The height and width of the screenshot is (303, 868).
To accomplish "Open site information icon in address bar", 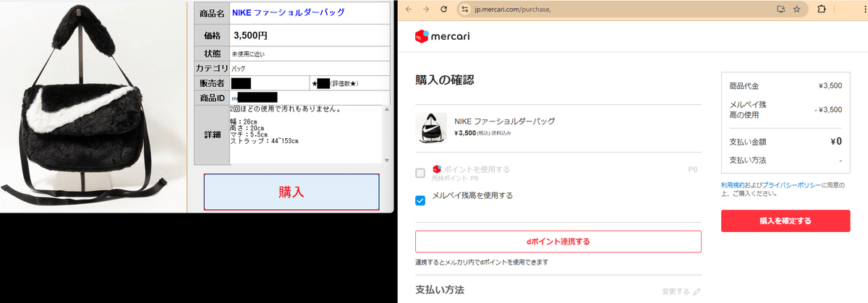I will 465,9.
